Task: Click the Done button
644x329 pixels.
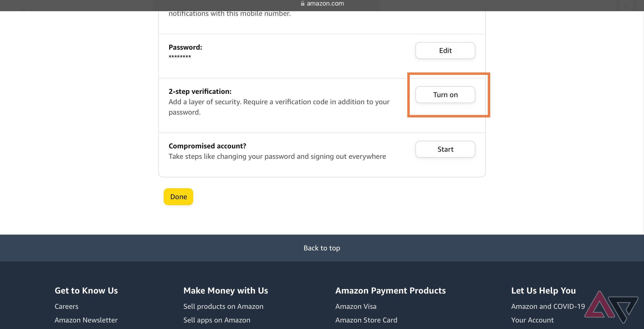Action: coord(178,196)
